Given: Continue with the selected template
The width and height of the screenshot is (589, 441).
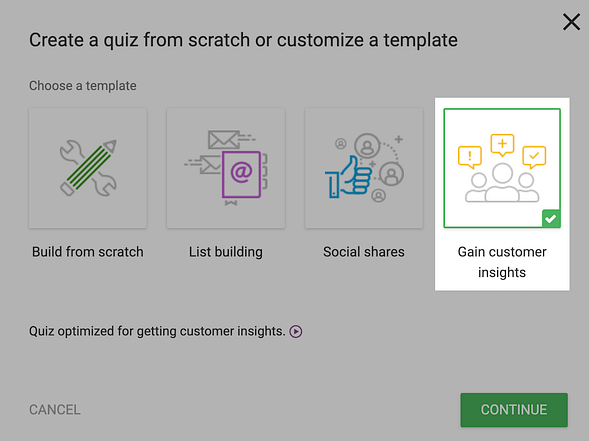Looking at the screenshot, I should click(514, 410).
